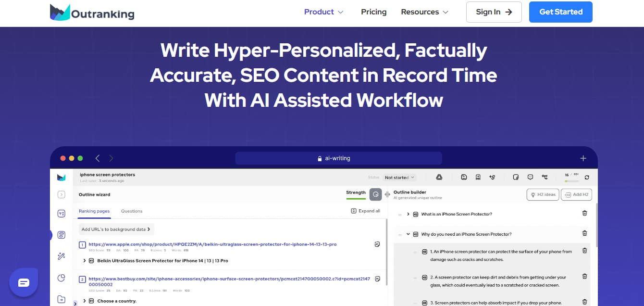Viewport: 644px width, 306px height.
Task: Click the cloud sync icon near the Status dropdown
Action: 439,177
